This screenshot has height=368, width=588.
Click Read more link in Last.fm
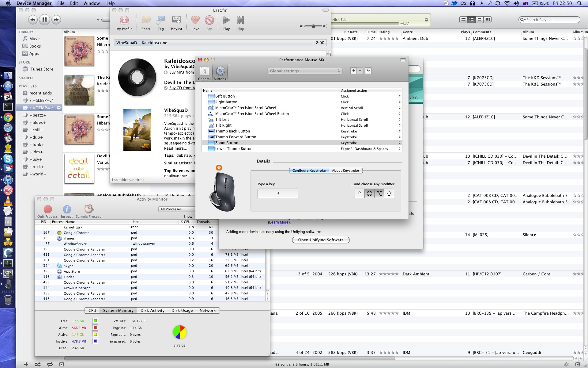pos(176,148)
